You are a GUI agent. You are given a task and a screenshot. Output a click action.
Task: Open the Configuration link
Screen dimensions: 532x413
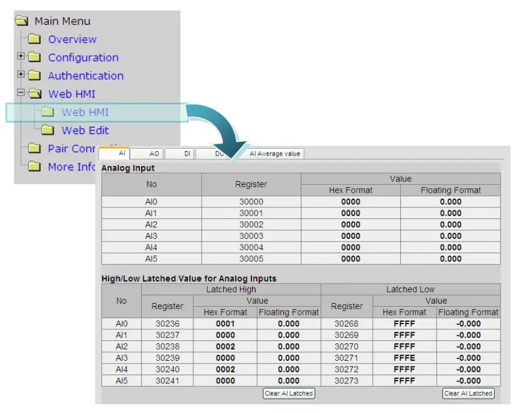83,58
